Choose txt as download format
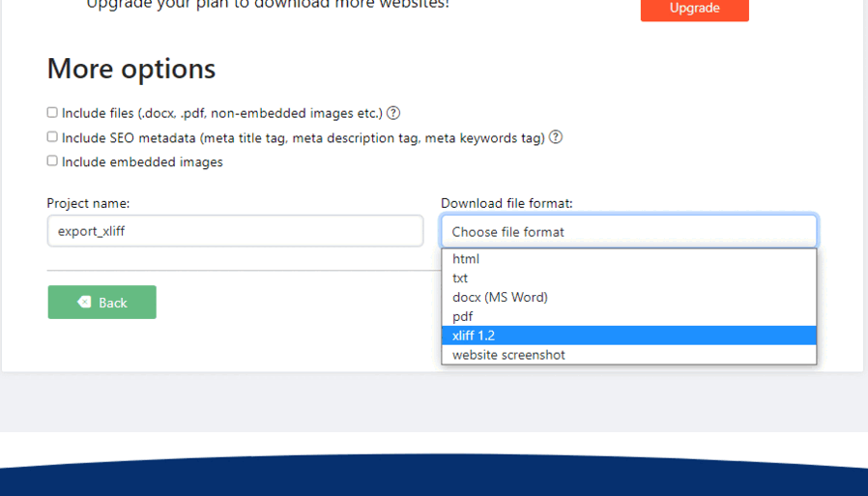868x496 pixels. (460, 278)
